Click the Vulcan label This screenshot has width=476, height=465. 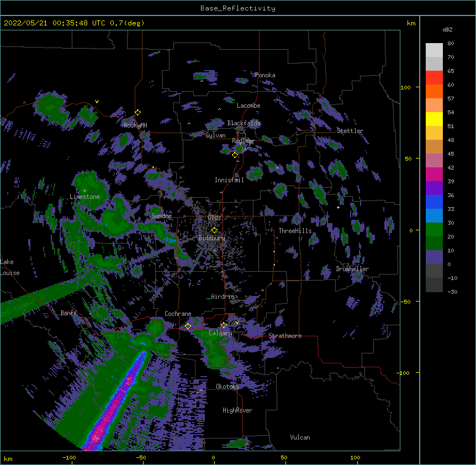[x=300, y=437]
